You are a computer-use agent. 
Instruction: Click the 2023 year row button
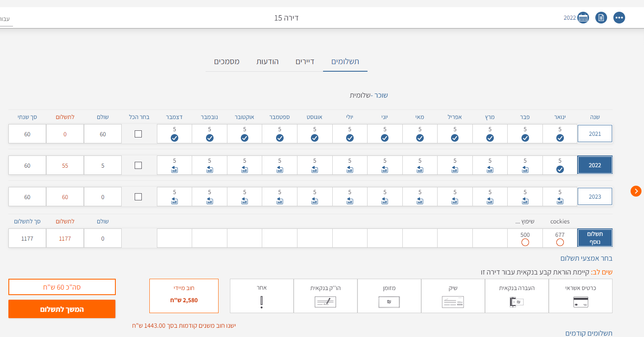pos(594,197)
